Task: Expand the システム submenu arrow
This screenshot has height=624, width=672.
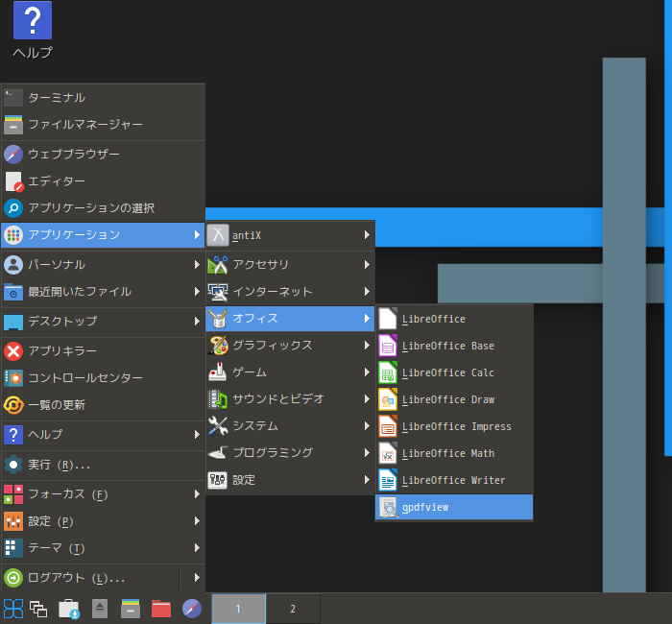Action: click(x=367, y=426)
